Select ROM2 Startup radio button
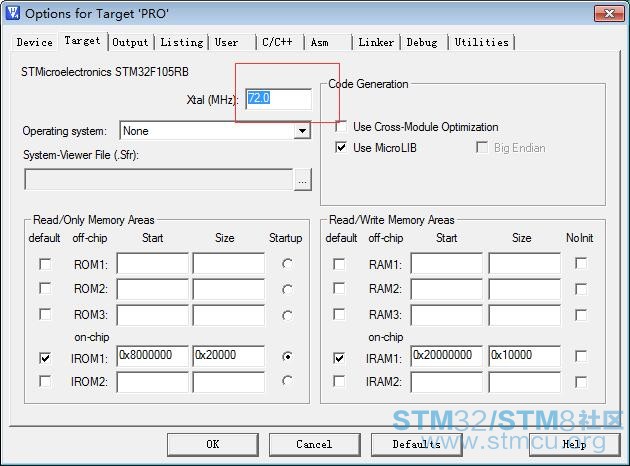 pyautogui.click(x=287, y=289)
